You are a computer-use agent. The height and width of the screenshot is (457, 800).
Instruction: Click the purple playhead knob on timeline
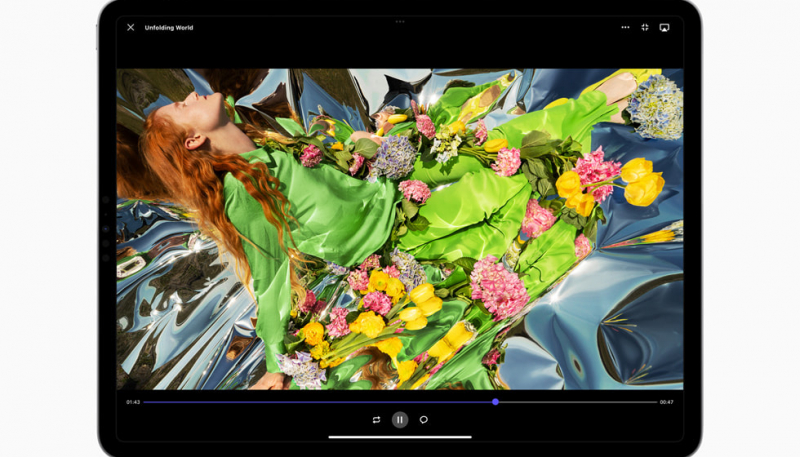495,402
